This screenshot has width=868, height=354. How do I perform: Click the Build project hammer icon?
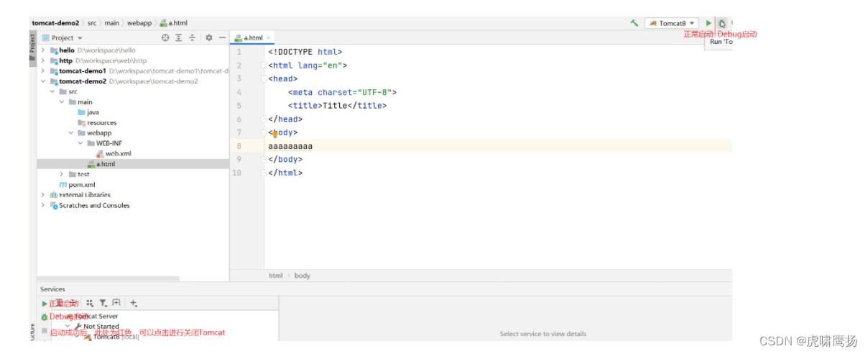tap(634, 23)
